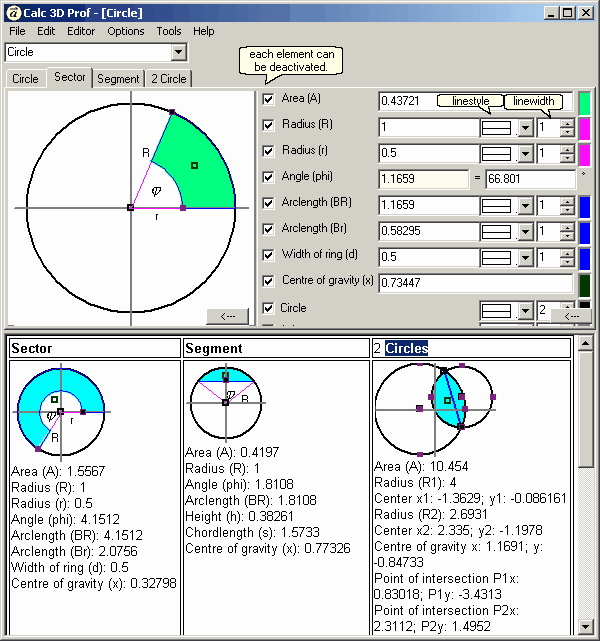This screenshot has width=600, height=641.
Task: Switch to the Segment tab
Action: tap(118, 79)
